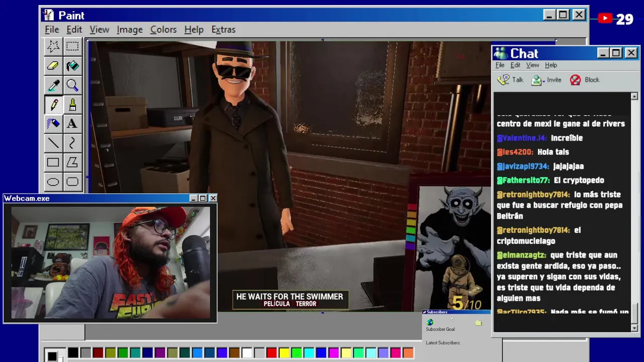The height and width of the screenshot is (362, 644).
Task: Open the Chat window Edit menu
Action: tap(515, 65)
